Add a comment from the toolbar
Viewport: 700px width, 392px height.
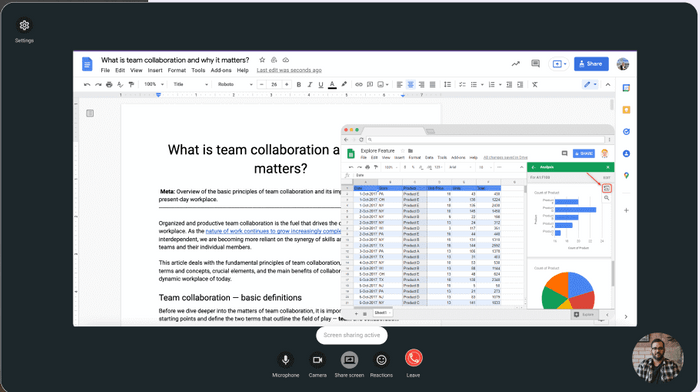(370, 84)
